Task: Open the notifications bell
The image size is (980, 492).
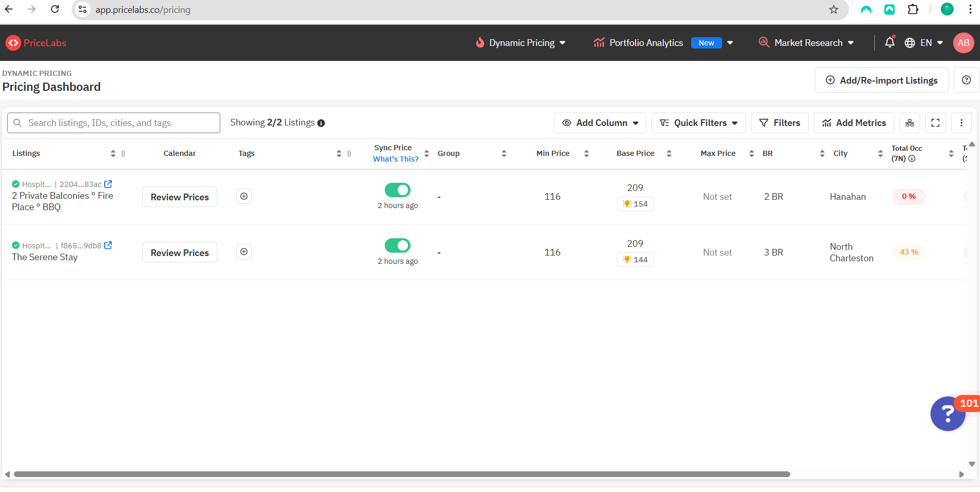Action: coord(890,42)
